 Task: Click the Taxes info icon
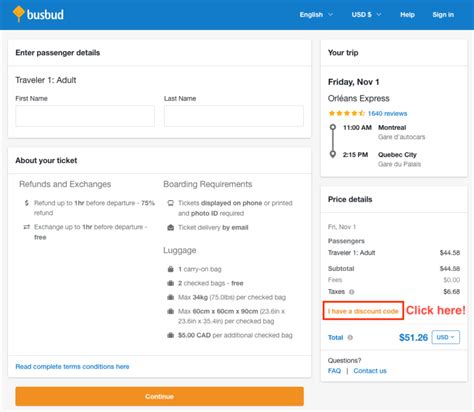[x=351, y=292]
